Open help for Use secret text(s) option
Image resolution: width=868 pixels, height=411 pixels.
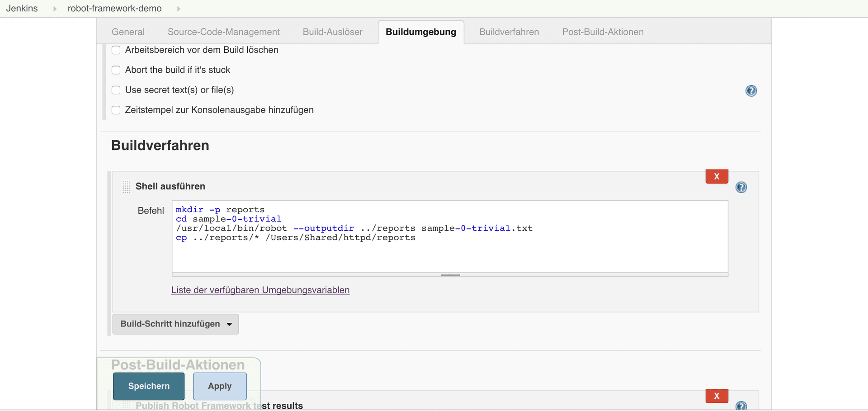click(751, 91)
